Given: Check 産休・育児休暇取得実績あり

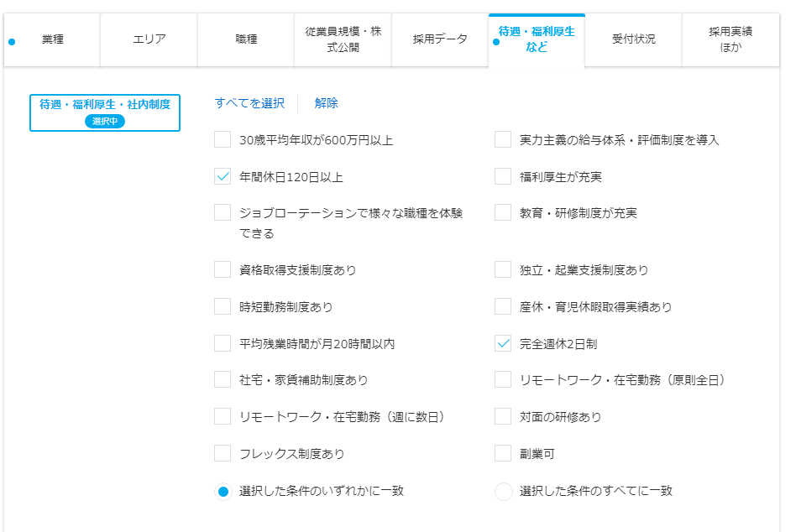Looking at the screenshot, I should (503, 307).
